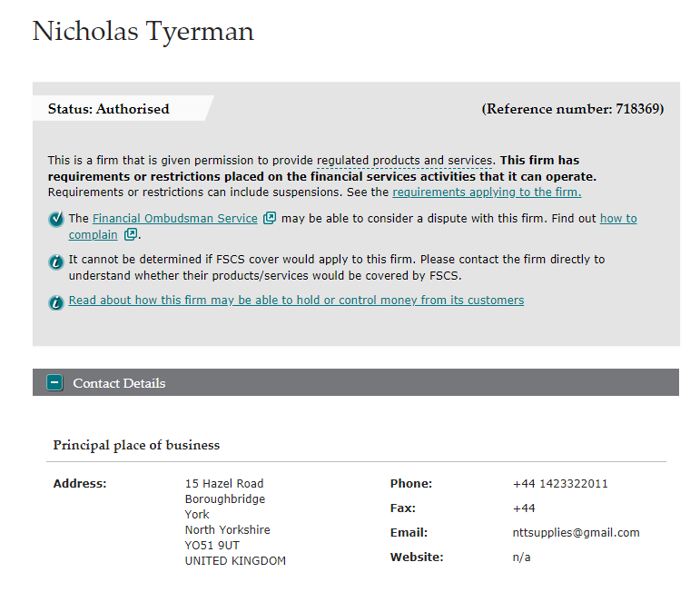Click the 15 Hazel Road address line
This screenshot has width=700, height=592.
click(x=224, y=484)
